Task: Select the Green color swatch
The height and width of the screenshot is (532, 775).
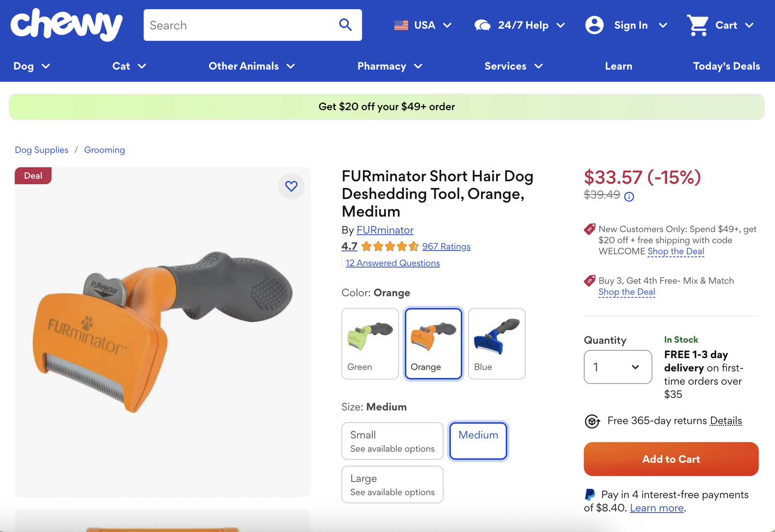Action: 370,344
